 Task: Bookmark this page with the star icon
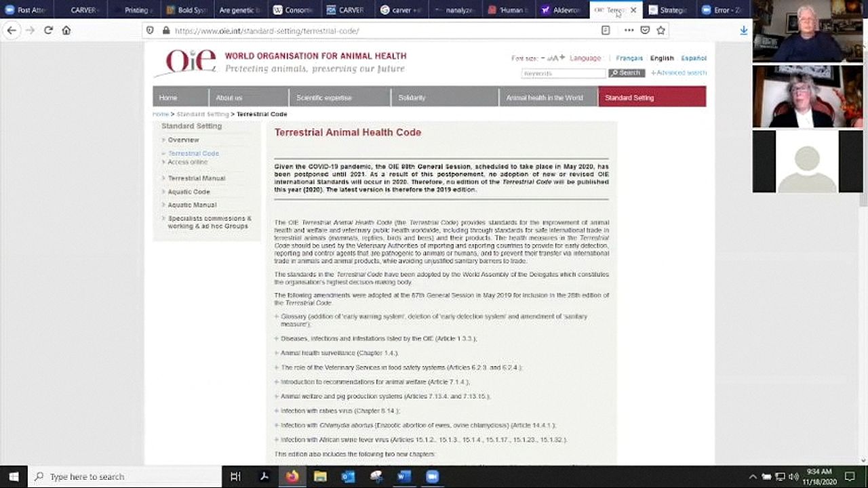tap(660, 30)
